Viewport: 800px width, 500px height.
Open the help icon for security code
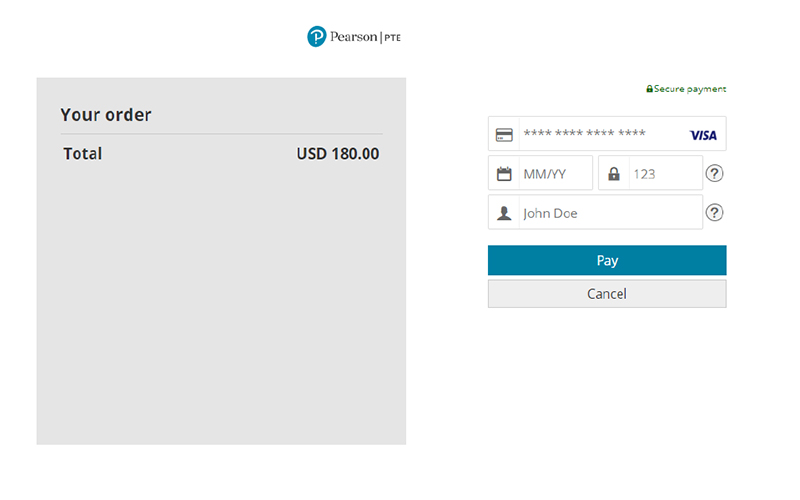click(714, 173)
